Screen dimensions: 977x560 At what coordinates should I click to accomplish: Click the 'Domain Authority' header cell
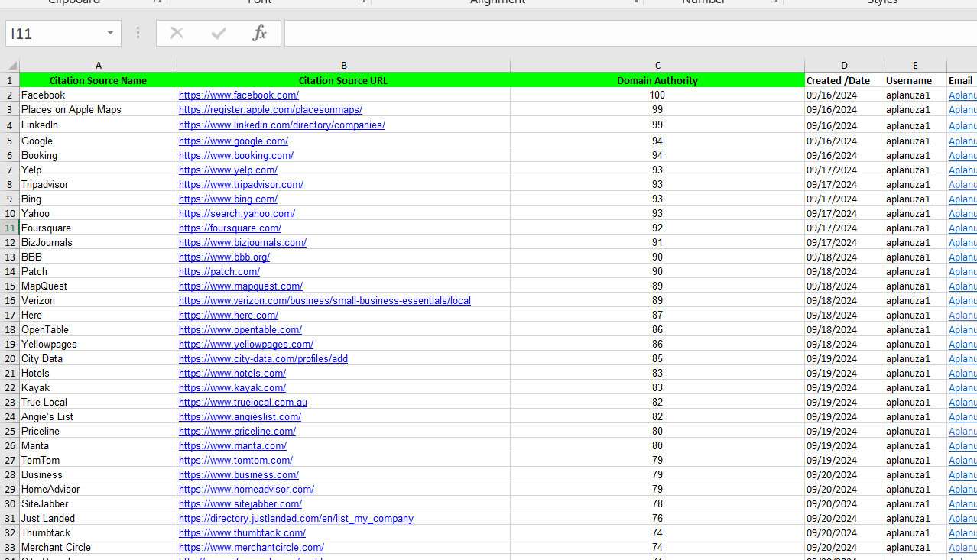pyautogui.click(x=657, y=80)
